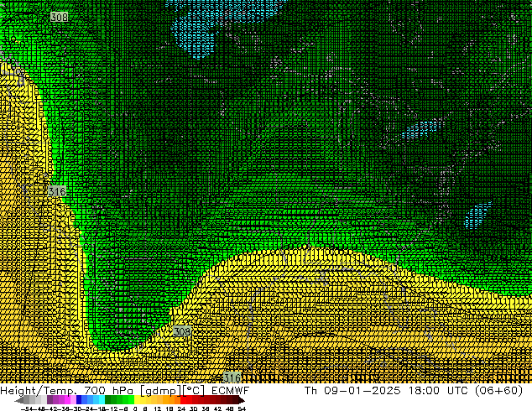Click the '(06+60)' forecast offset text
The height and width of the screenshot is (411, 532).
point(498,390)
